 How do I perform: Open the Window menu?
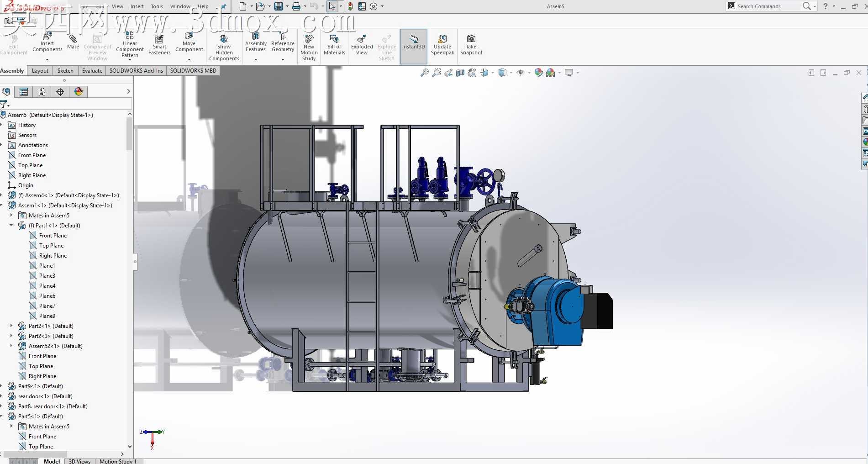[x=180, y=6]
